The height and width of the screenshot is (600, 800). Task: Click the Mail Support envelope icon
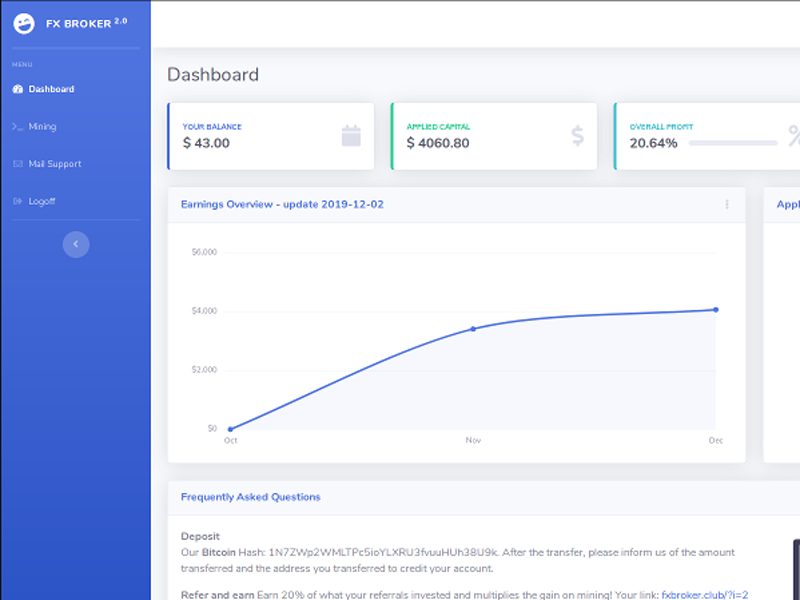pyautogui.click(x=17, y=164)
